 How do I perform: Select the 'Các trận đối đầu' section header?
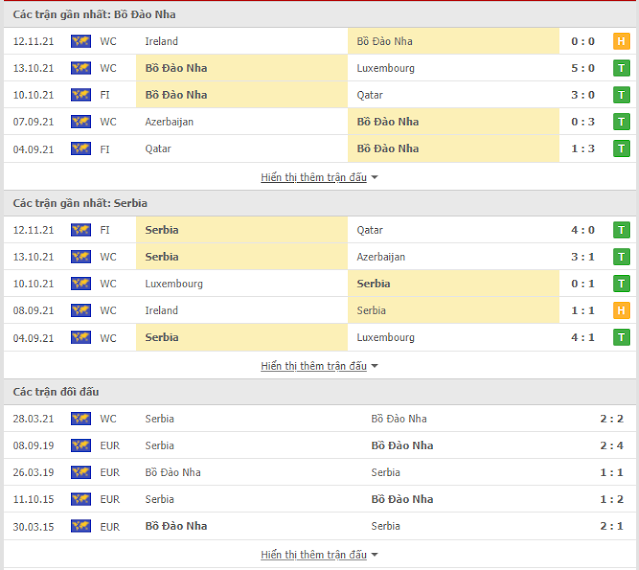pos(56,392)
